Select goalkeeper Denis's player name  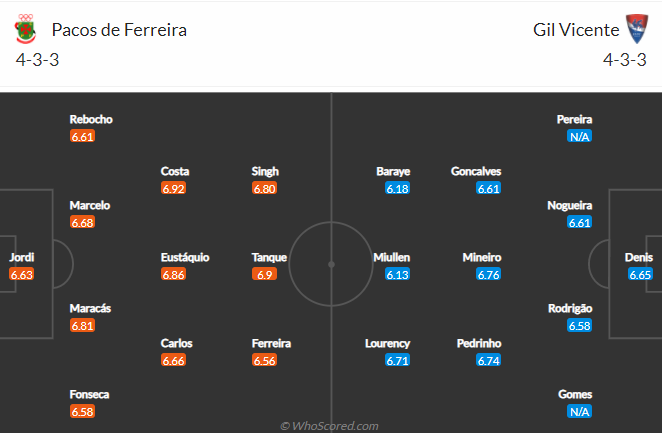click(x=639, y=257)
